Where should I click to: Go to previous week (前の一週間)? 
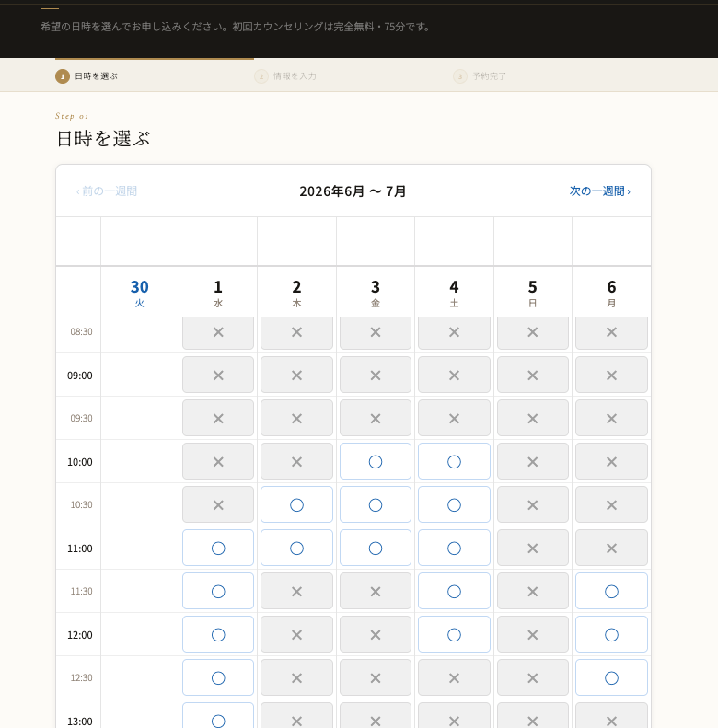click(x=107, y=191)
